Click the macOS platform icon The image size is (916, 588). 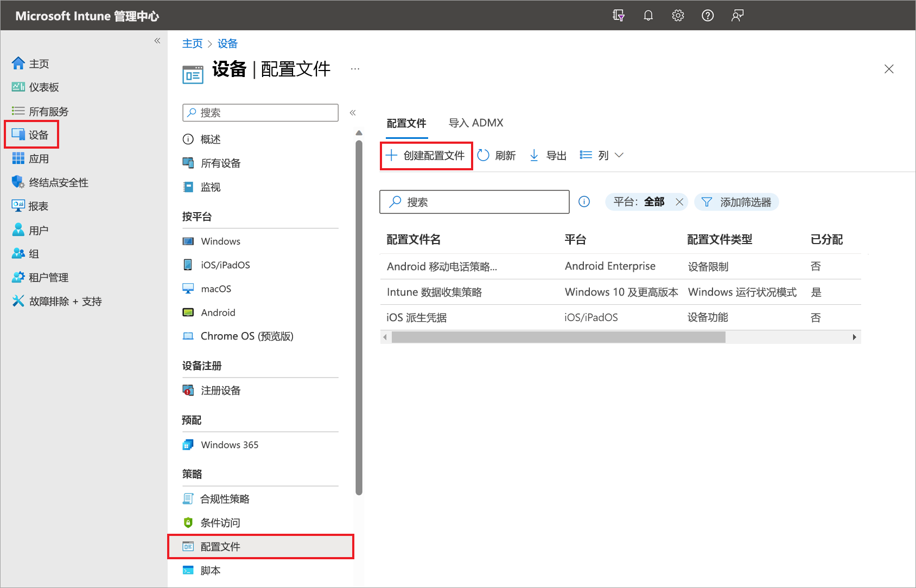pyautogui.click(x=188, y=289)
